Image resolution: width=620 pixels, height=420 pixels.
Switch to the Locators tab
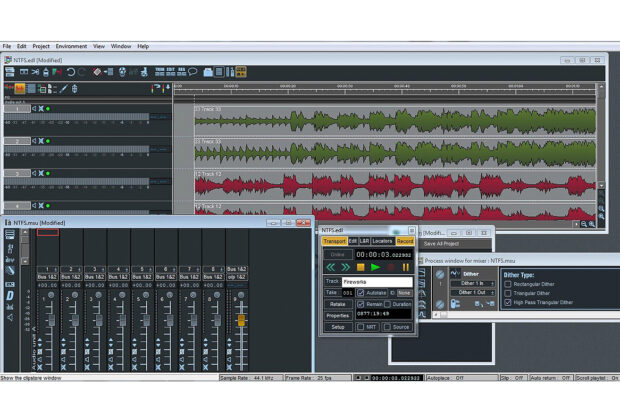[382, 241]
